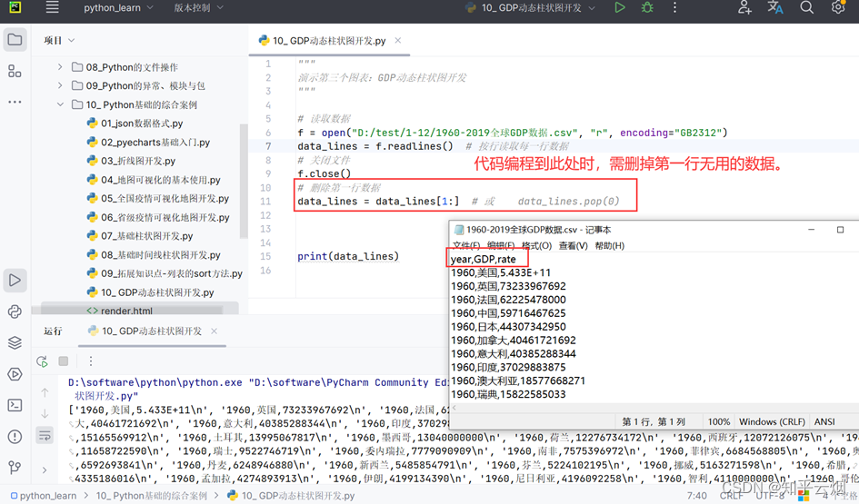Open 01_json数据格式.py in project tree
The image size is (859, 504).
(x=135, y=124)
